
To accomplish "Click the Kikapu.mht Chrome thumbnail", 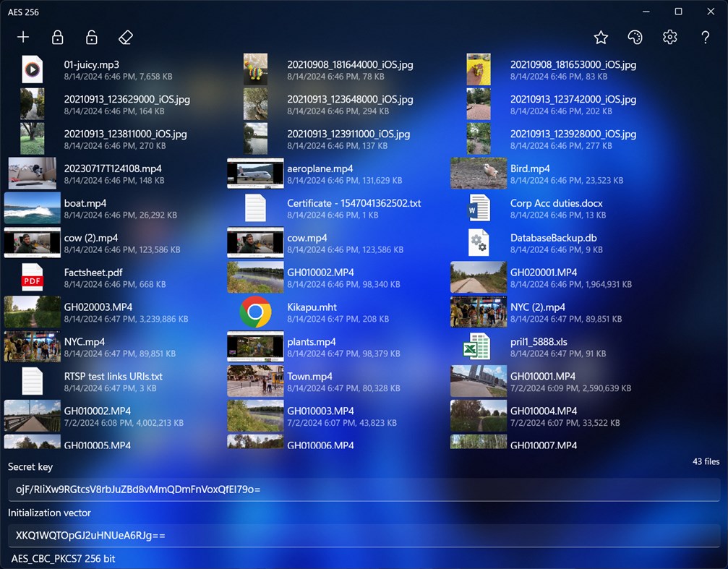I will pos(254,312).
